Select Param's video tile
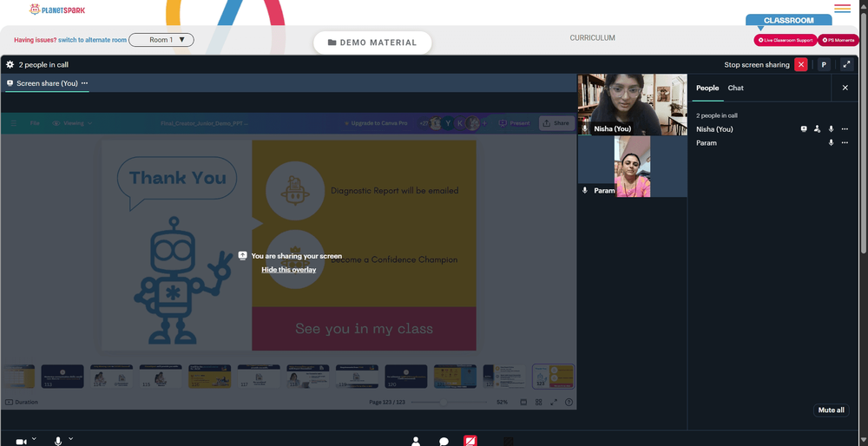 point(632,167)
